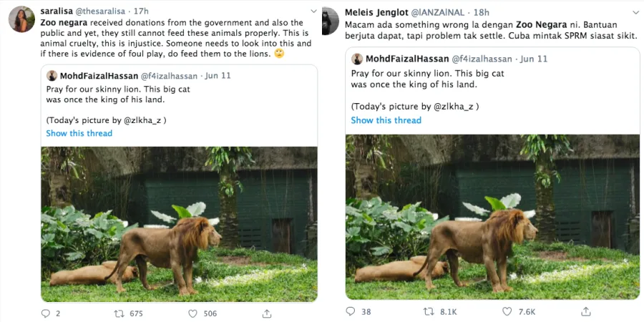Click the 18h timestamp on Meleis's tweet
Image resolution: width=644 pixels, height=322 pixels.
482,12
